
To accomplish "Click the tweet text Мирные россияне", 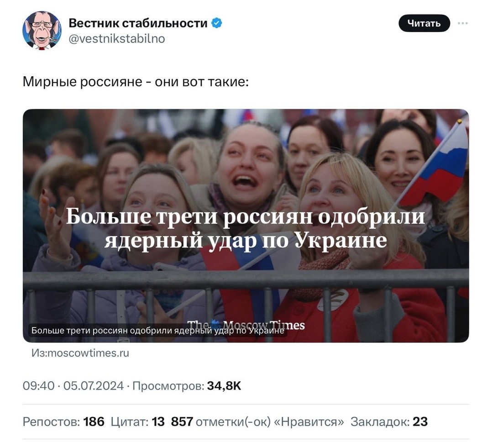I will (x=82, y=82).
